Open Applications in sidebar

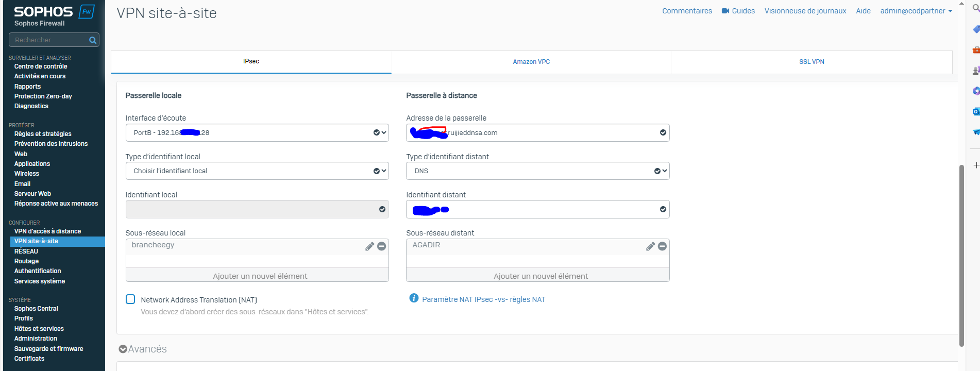(32, 164)
